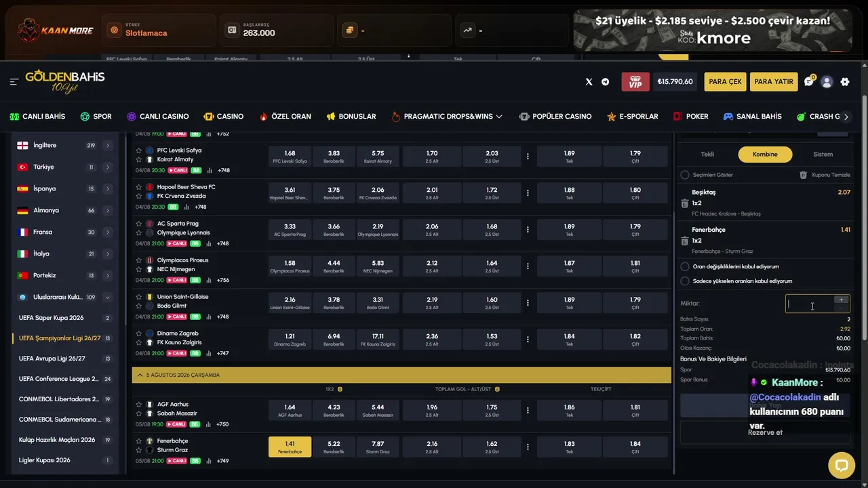
Task: Click the live chat support bubble
Action: coord(842,465)
